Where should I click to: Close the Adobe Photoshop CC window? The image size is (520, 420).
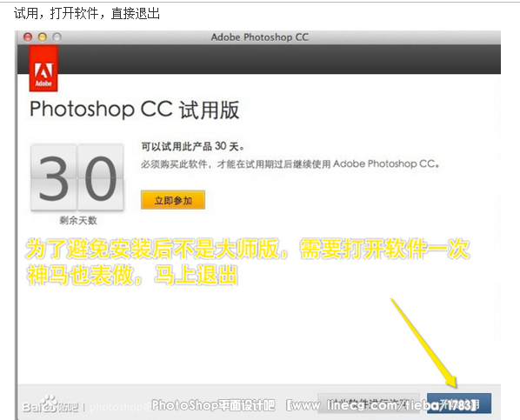pos(28,37)
